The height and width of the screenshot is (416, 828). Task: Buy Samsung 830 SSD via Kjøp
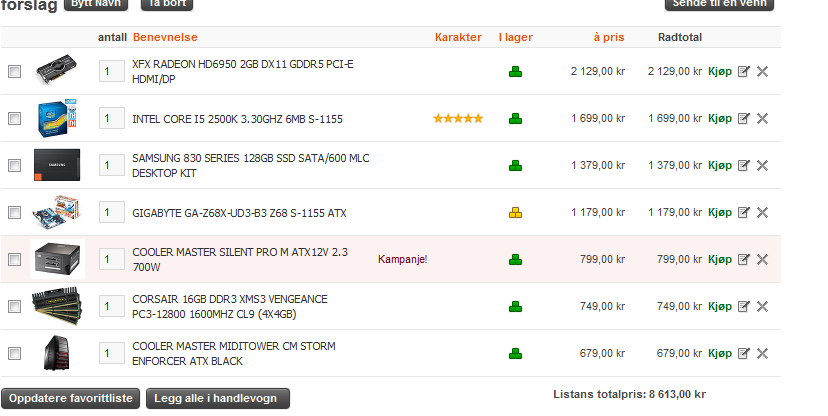point(720,165)
